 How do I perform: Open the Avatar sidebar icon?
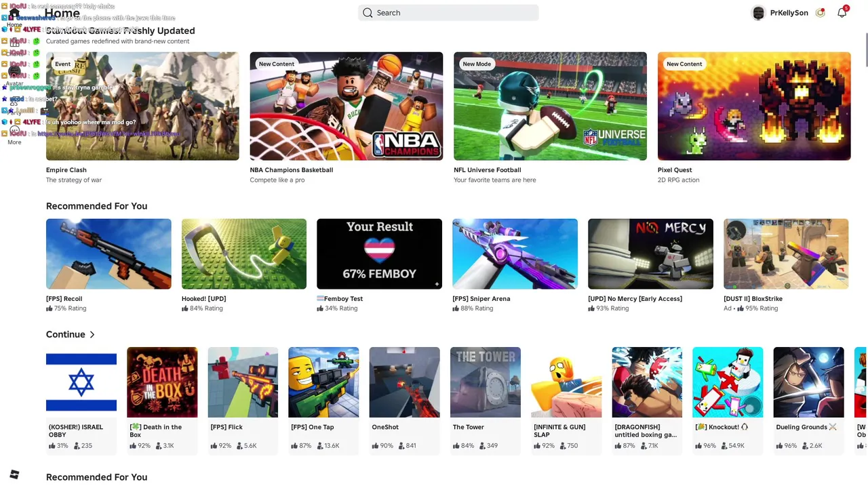[x=14, y=75]
